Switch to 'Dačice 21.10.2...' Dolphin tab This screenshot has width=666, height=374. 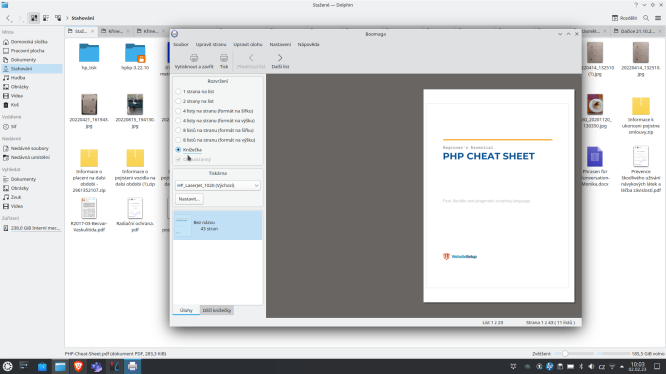[637, 31]
